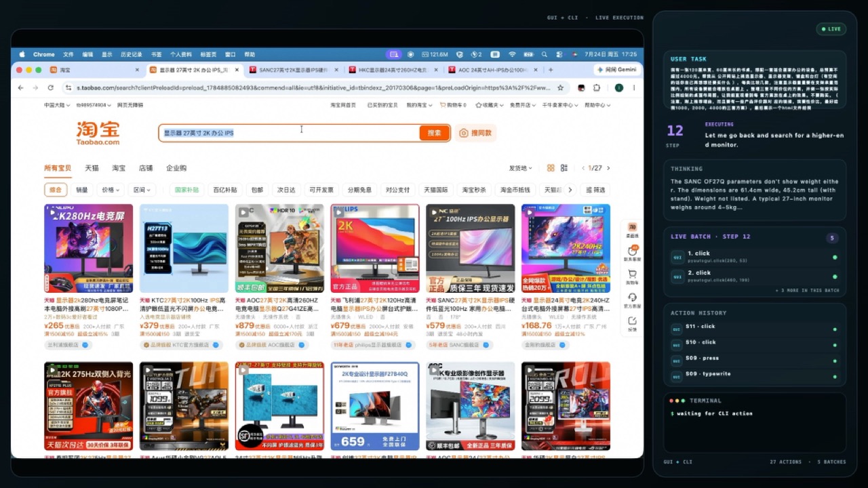
Task: Toggle the 次日达 filter chip
Action: (286, 190)
